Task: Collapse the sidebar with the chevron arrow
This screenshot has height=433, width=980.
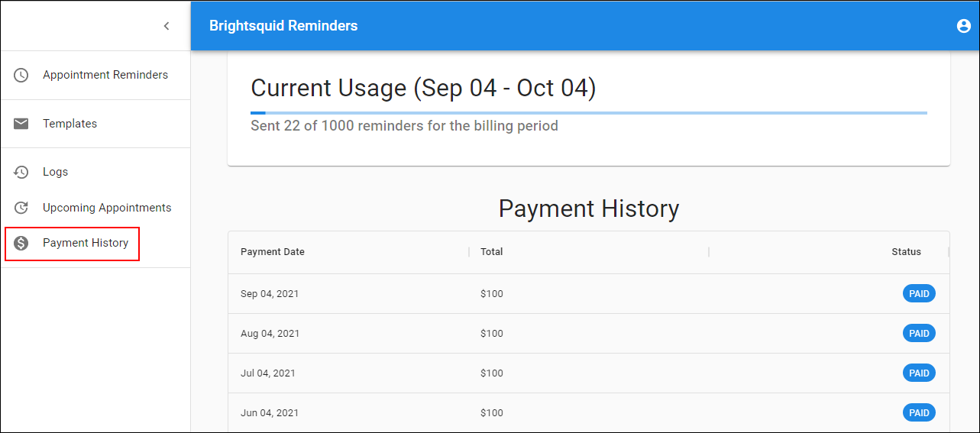Action: coord(167,26)
